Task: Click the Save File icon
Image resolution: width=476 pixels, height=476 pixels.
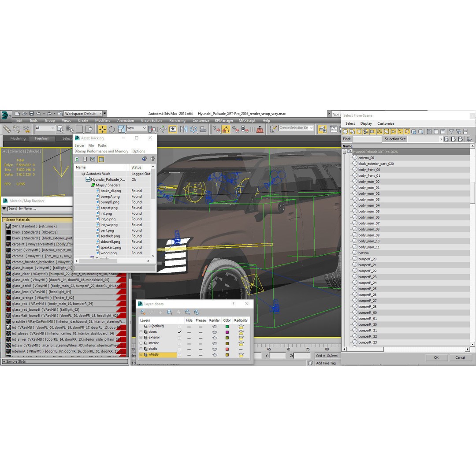Action: pos(31,114)
